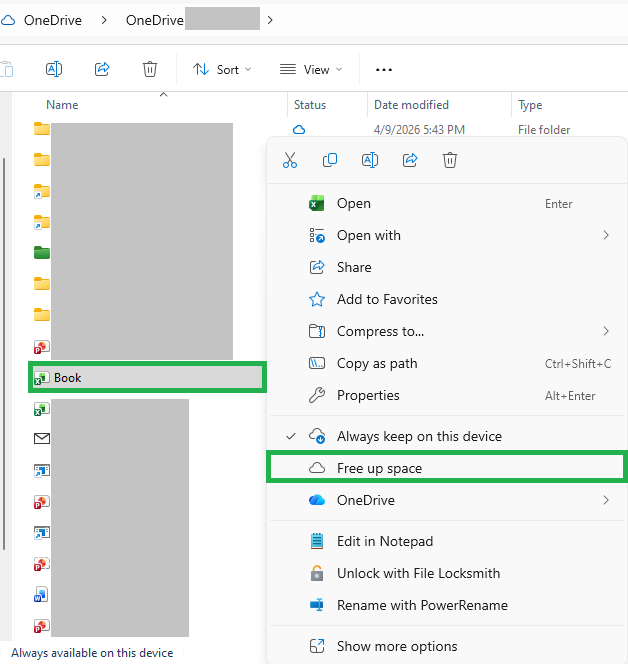This screenshot has height=664, width=628.
Task: Expand the chevron after the first OneDrive breadcrumb
Action: (x=104, y=20)
